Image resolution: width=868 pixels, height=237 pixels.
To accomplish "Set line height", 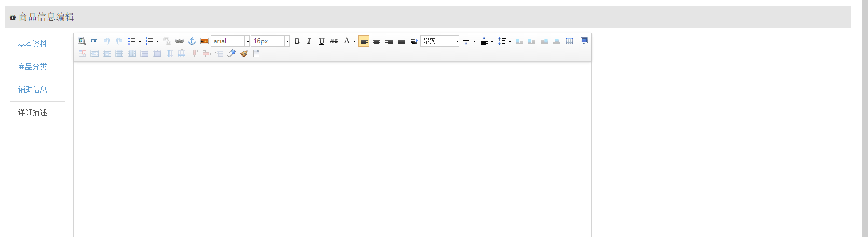I will click(502, 41).
